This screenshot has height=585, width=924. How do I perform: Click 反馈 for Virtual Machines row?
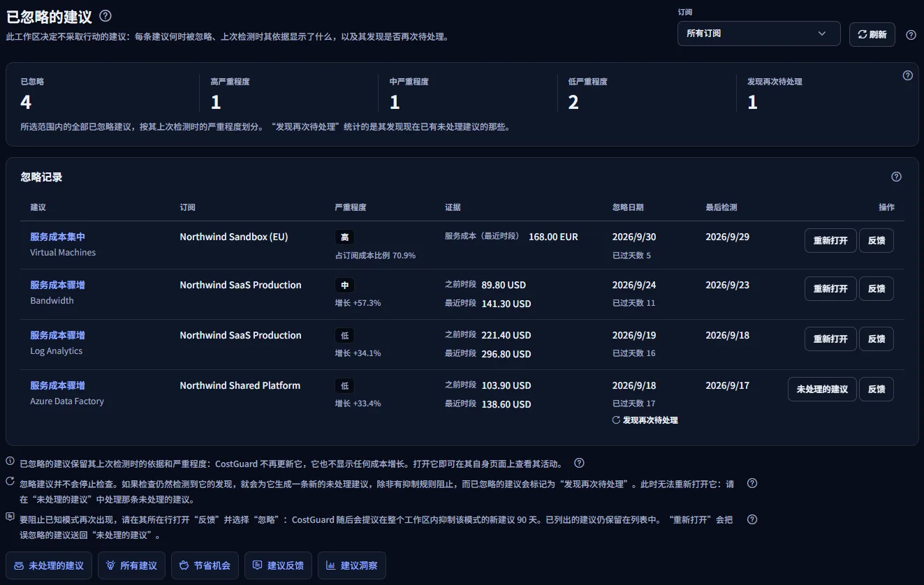[x=877, y=241]
